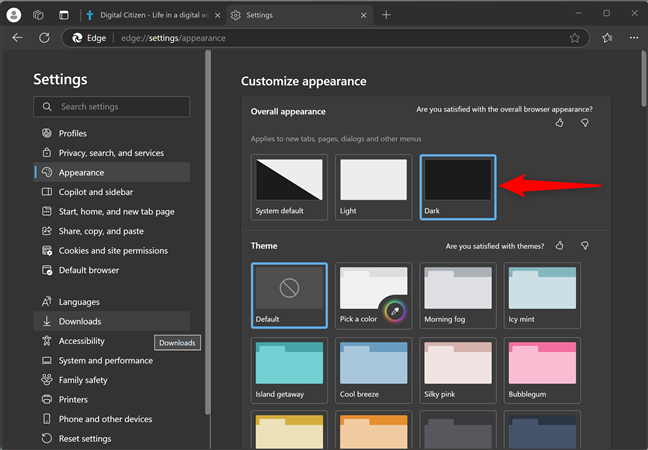Open Copilot and sidebar settings
Viewport: 648px width, 450px height.
(x=112, y=192)
